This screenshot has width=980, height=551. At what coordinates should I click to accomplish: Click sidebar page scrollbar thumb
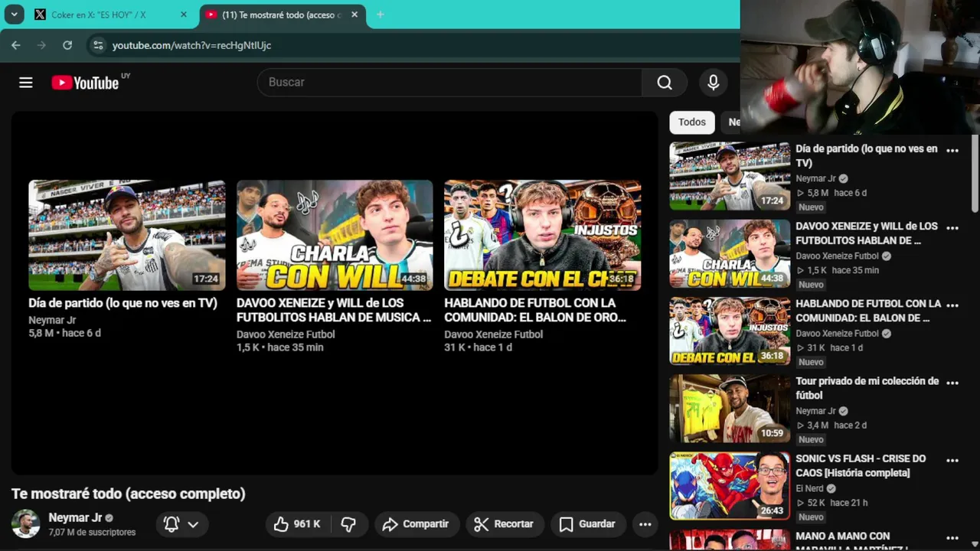(x=975, y=174)
